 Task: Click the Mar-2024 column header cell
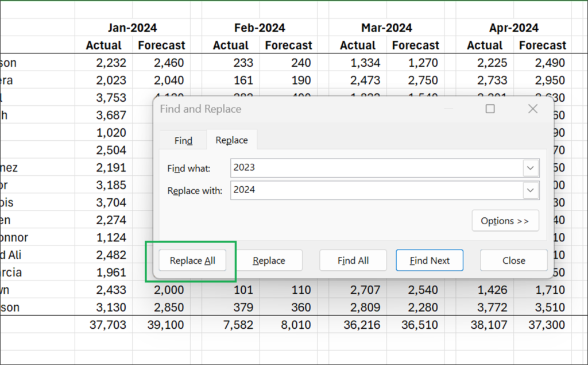[x=386, y=28]
